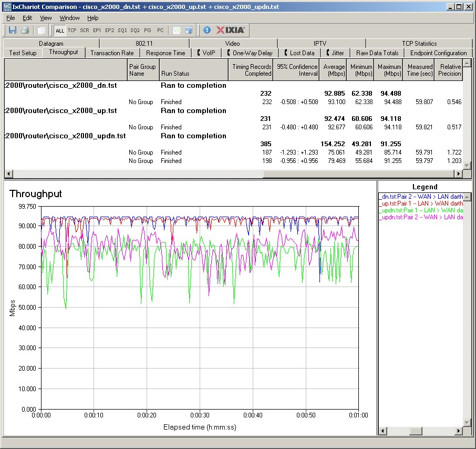Switch to the Test Setup tab

pos(23,53)
